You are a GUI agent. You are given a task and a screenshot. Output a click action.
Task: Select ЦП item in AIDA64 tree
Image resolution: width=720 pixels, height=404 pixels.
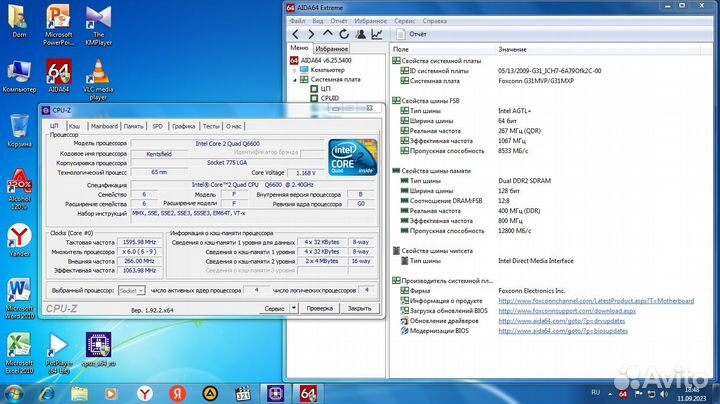point(320,89)
